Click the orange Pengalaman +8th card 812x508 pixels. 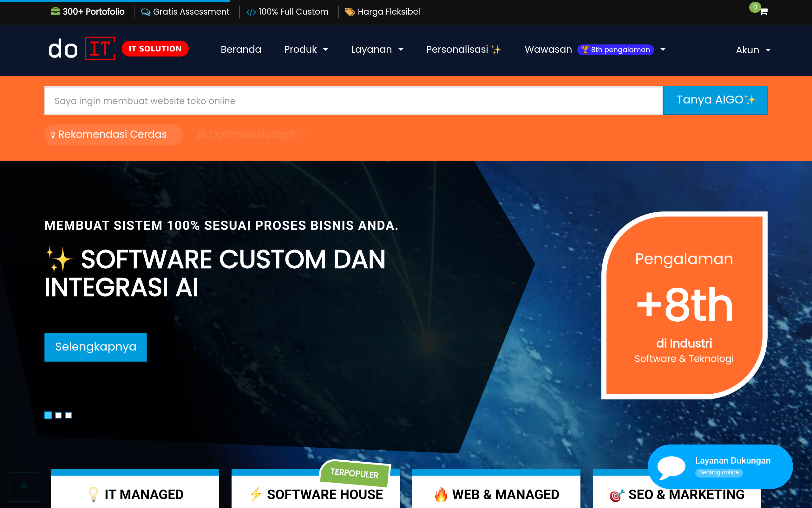[684, 305]
